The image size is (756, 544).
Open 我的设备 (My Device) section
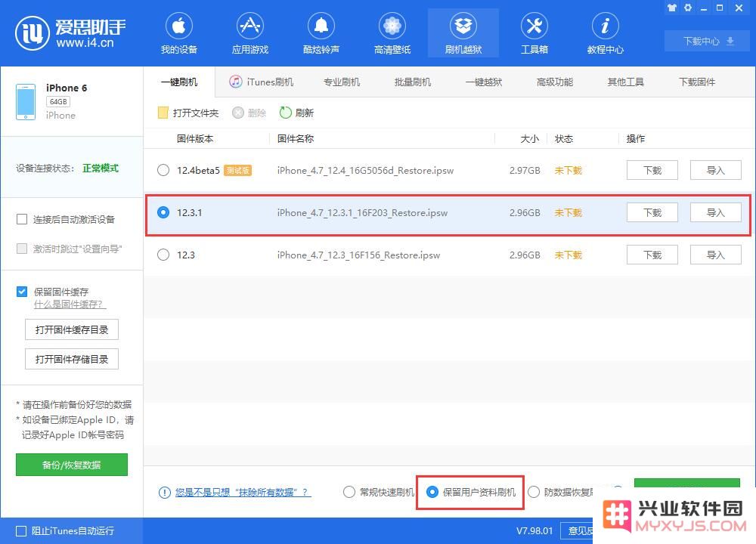(179, 34)
